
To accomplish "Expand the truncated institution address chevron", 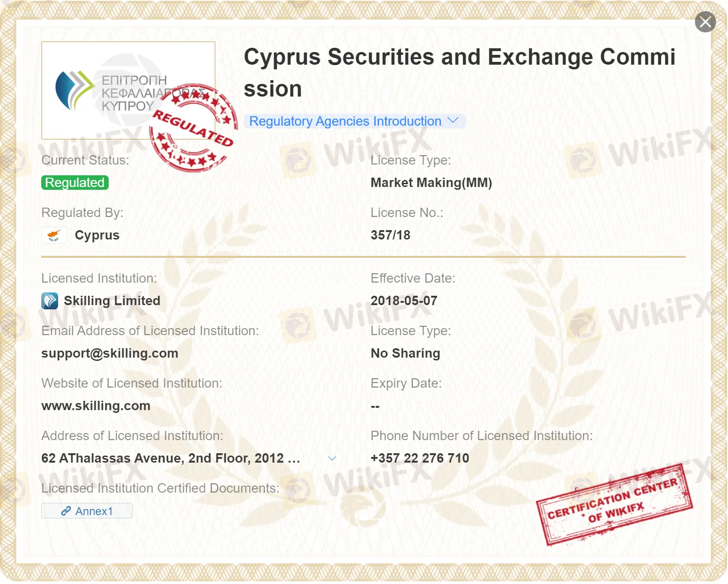I will click(332, 458).
